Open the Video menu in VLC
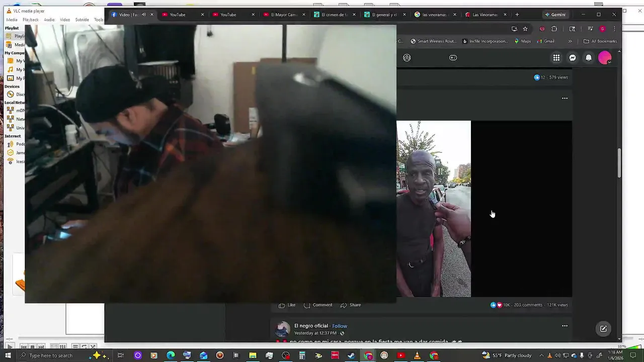Screen dimensions: 644x362 pyautogui.click(x=65, y=20)
